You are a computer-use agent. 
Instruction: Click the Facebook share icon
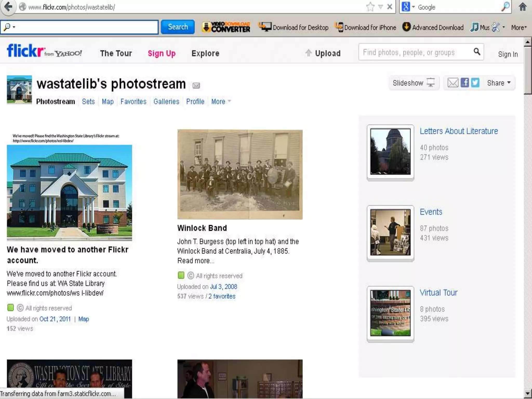click(x=465, y=83)
